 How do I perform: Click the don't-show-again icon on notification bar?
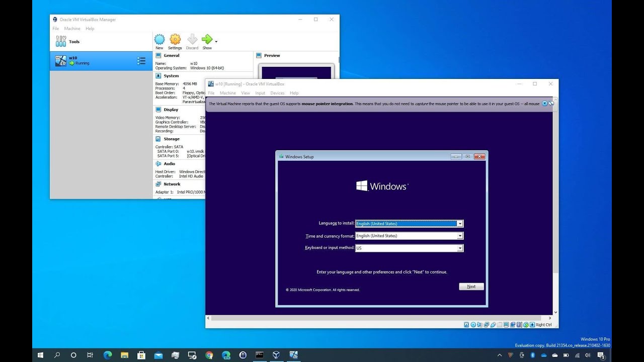point(551,104)
